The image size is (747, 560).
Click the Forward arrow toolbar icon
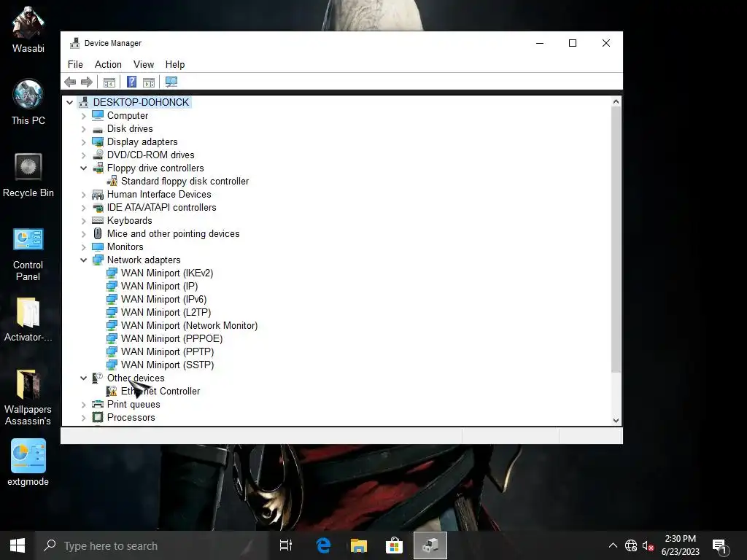[x=87, y=82]
